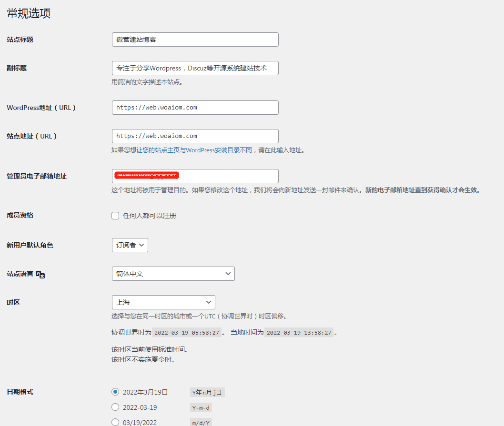This screenshot has height=426, width=504.
Task: Click the 成员资格 label
Action: coord(20,215)
